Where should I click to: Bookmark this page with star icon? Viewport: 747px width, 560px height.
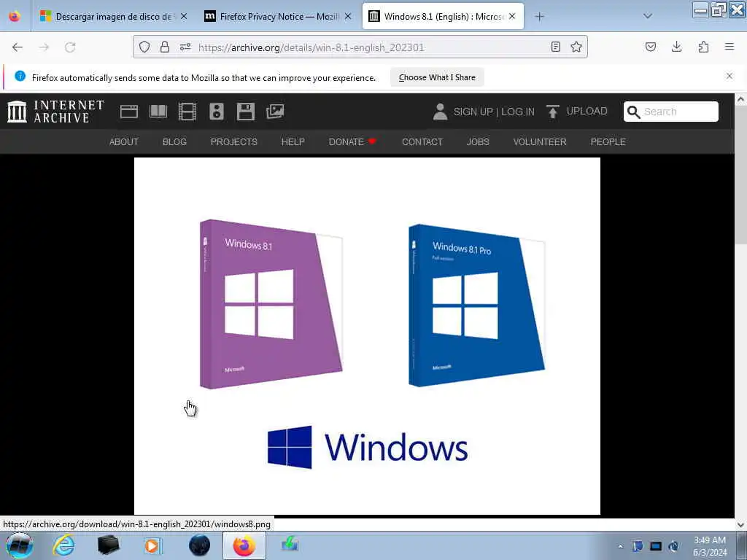click(x=576, y=47)
